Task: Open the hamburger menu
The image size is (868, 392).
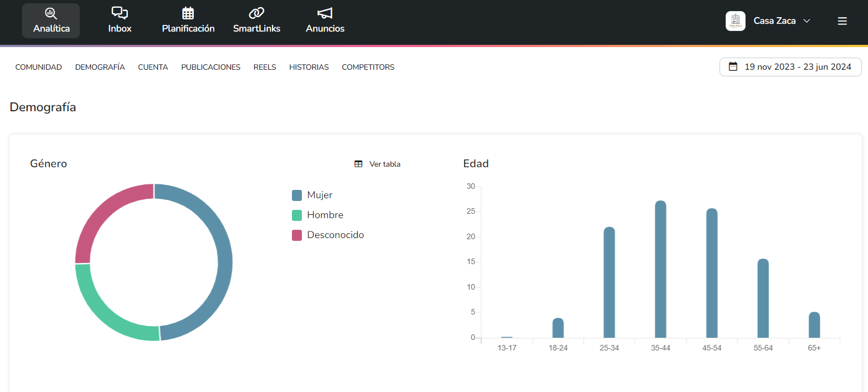Action: 842,21
